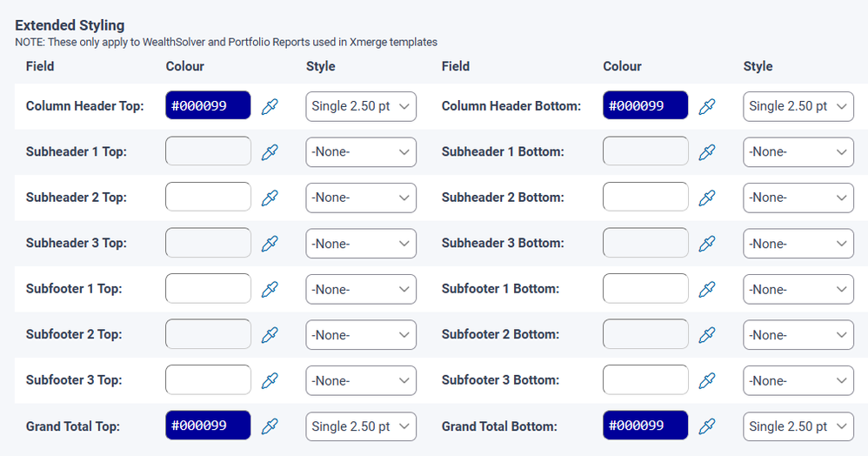The width and height of the screenshot is (868, 456).
Task: Click the Subheader 2 Top colour field
Action: (208, 198)
